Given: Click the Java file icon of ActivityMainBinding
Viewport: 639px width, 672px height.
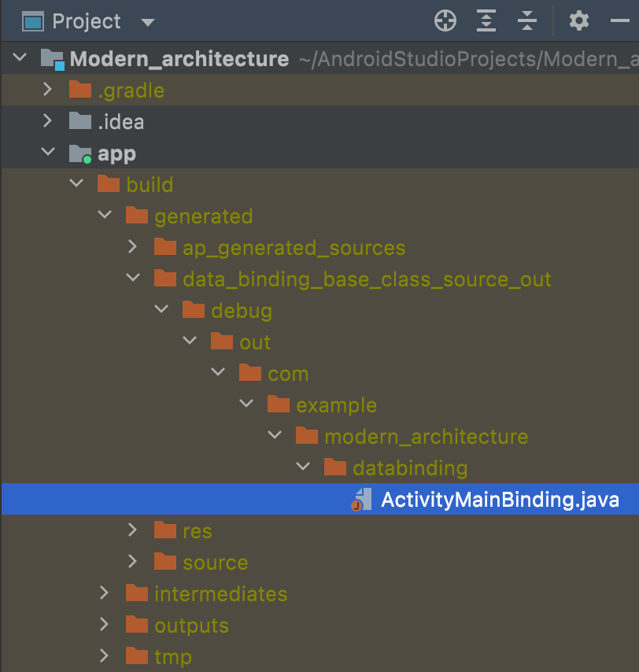Looking at the screenshot, I should tap(361, 500).
